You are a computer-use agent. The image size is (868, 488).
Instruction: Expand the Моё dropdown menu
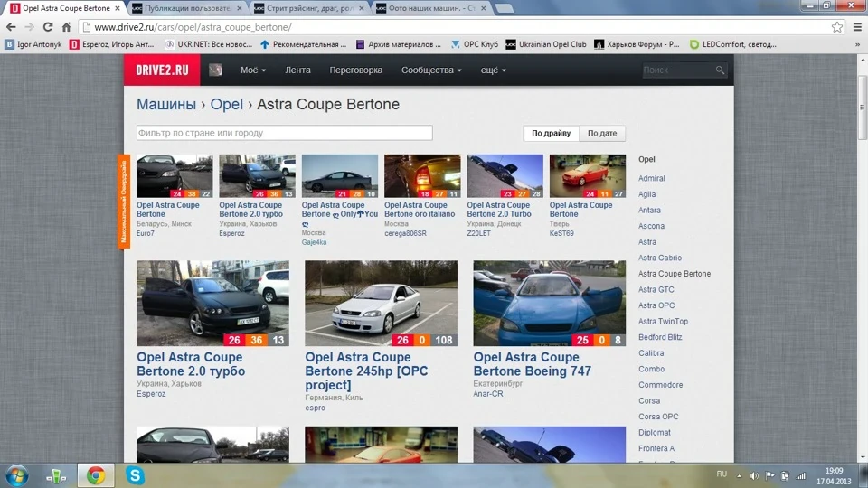[x=253, y=70]
